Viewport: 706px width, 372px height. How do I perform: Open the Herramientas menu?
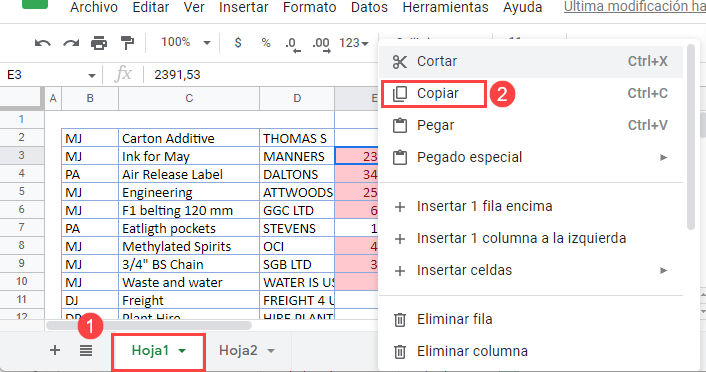[x=445, y=7]
